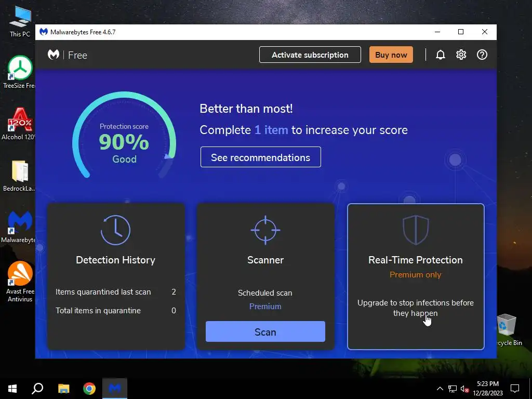The width and height of the screenshot is (532, 399).
Task: Click 'Items quarantined last scan' row
Action: pyautogui.click(x=116, y=292)
